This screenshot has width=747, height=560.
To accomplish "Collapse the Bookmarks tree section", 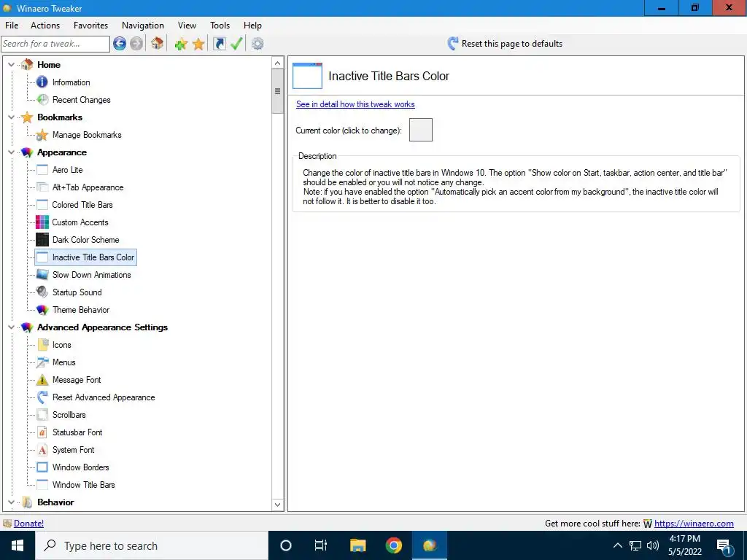I will pyautogui.click(x=12, y=117).
